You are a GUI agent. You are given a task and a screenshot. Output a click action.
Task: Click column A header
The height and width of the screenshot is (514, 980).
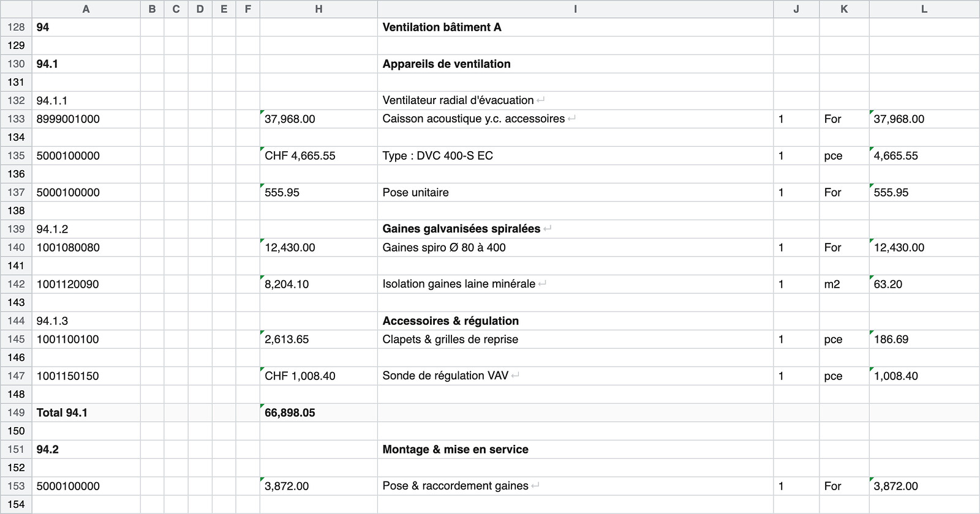[86, 9]
